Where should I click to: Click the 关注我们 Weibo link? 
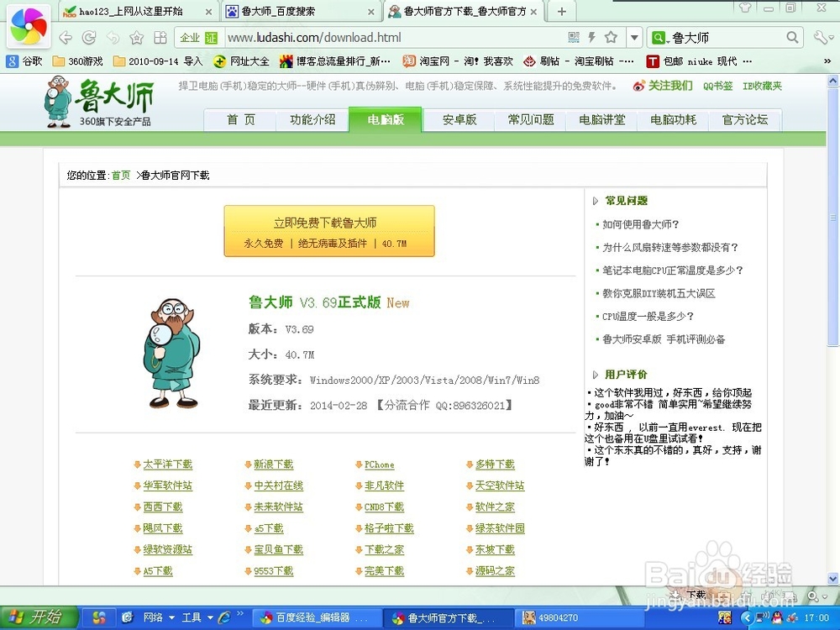tap(663, 86)
